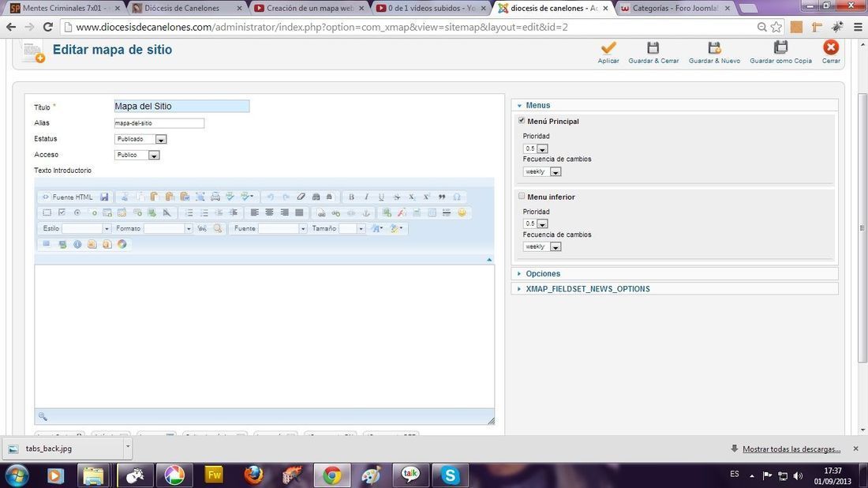Image resolution: width=868 pixels, height=488 pixels.
Task: Apply superscript formatting
Action: point(426,197)
